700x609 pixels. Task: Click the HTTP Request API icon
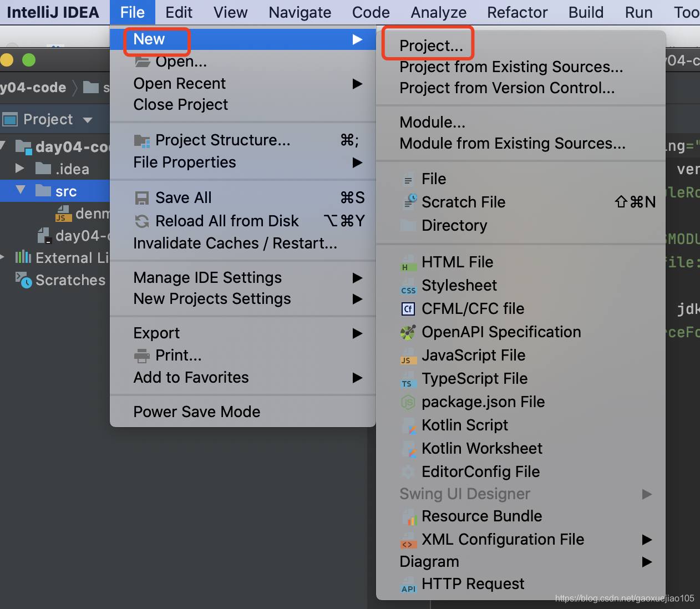408,585
